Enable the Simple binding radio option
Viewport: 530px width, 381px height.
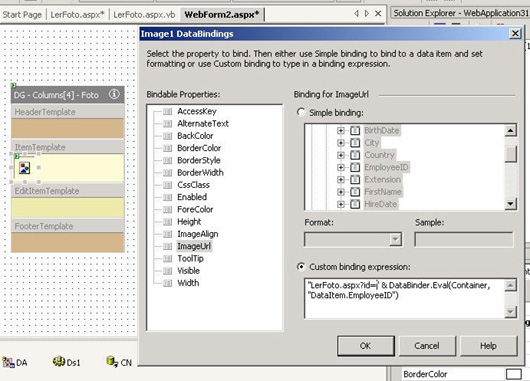[x=301, y=112]
